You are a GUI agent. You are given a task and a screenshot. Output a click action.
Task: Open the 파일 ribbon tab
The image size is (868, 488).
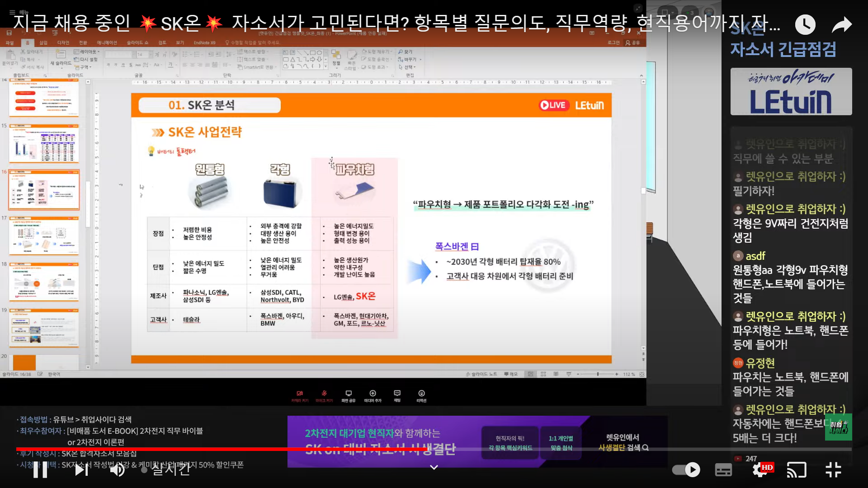pos(9,43)
